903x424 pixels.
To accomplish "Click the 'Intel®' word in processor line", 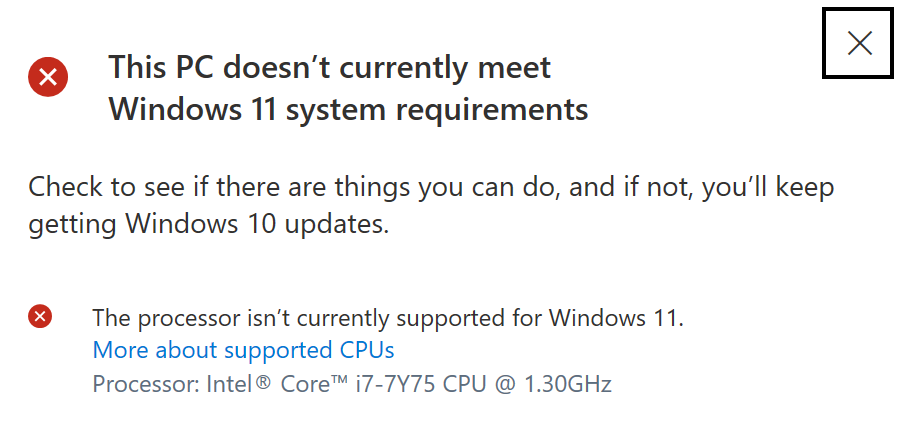I will (x=238, y=384).
